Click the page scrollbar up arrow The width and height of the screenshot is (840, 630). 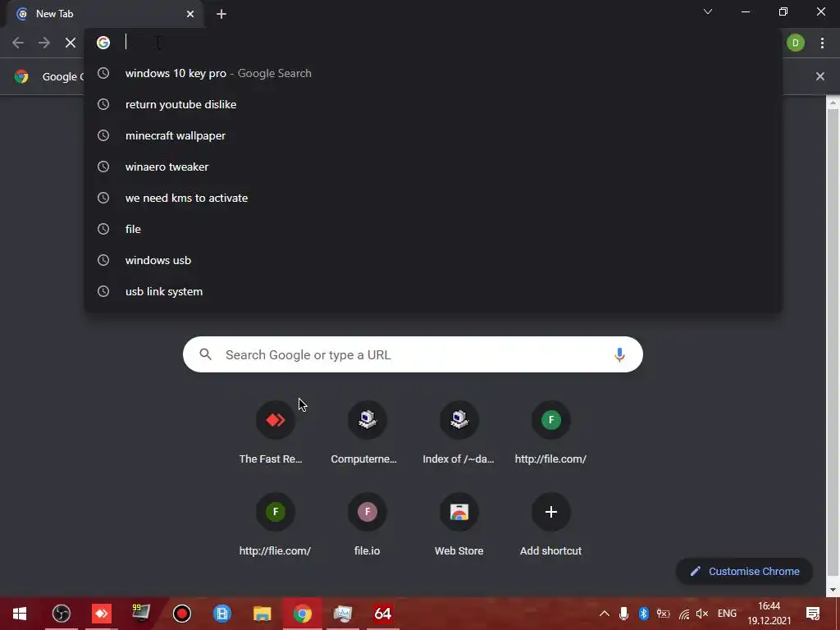click(833, 102)
